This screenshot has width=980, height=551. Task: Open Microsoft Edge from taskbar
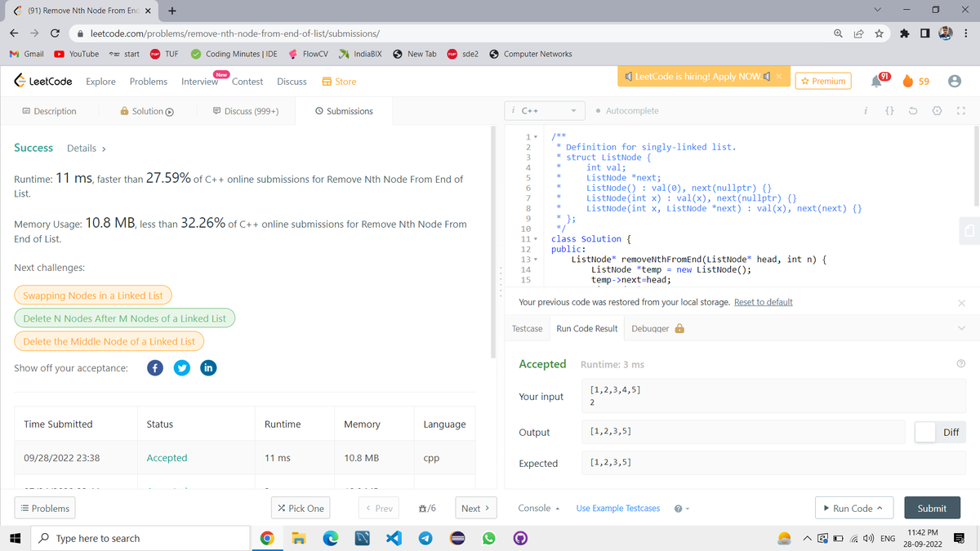[331, 538]
